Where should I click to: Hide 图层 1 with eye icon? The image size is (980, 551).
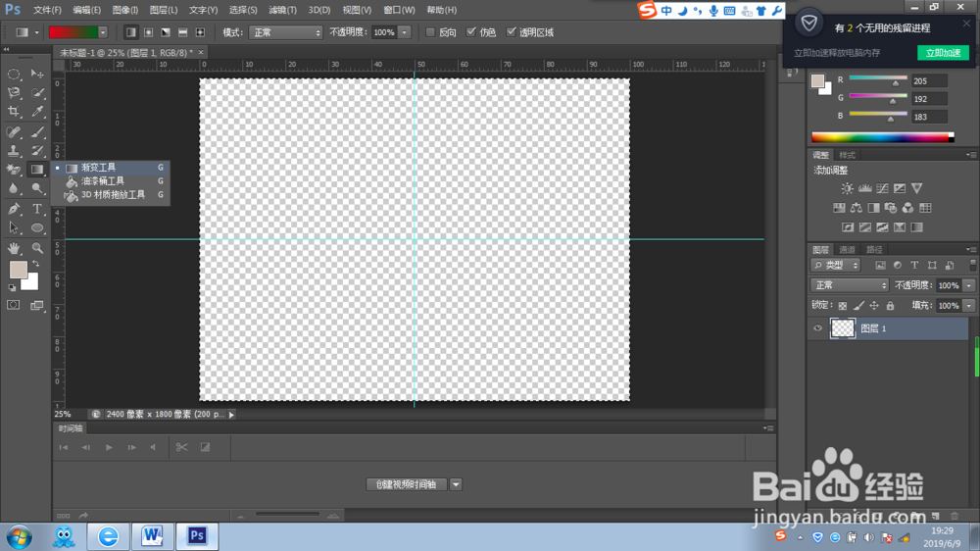coord(817,328)
